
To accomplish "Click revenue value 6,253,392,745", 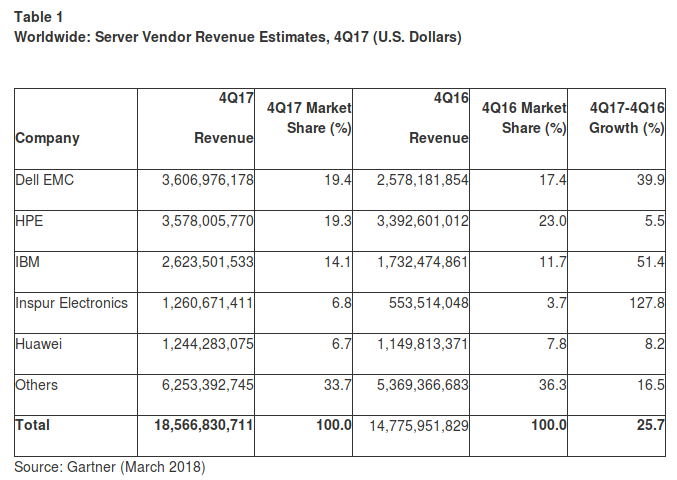I will click(208, 385).
